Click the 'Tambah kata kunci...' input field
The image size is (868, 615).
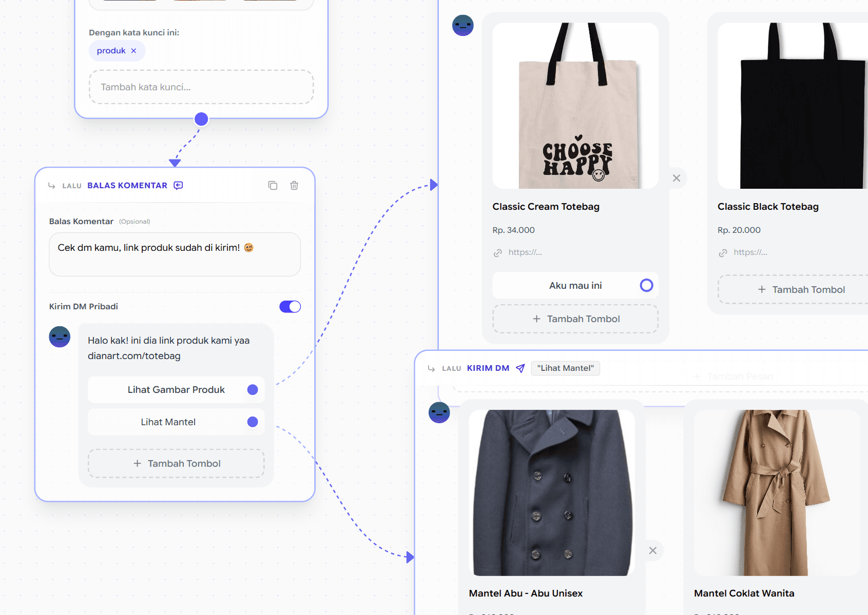(x=201, y=87)
